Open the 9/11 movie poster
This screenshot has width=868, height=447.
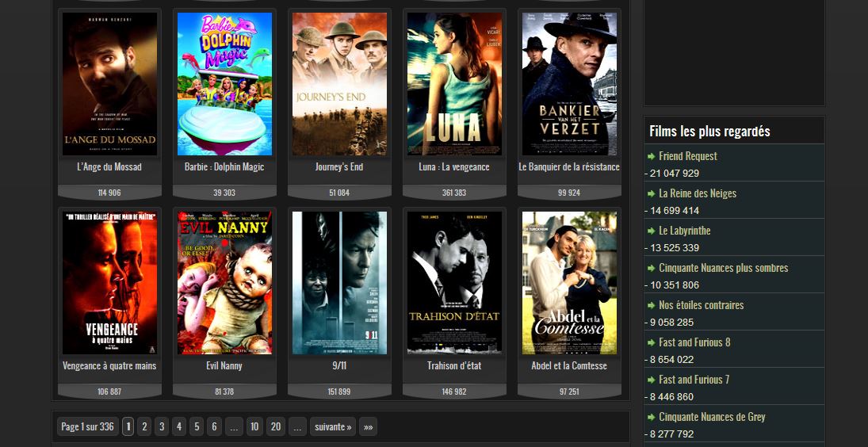(x=339, y=283)
